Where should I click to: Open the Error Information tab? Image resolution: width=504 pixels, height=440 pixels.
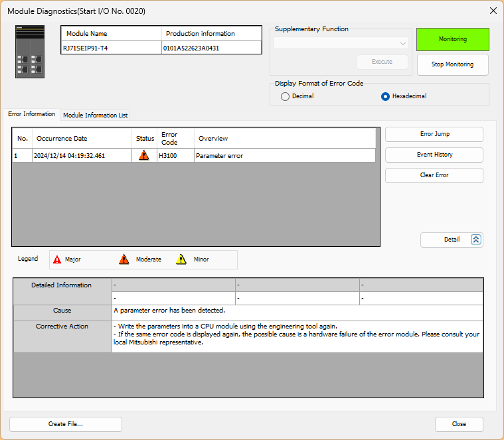32,114
